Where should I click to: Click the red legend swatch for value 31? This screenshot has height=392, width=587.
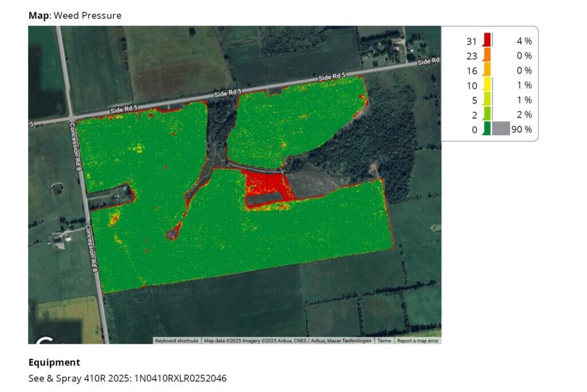[x=487, y=40]
